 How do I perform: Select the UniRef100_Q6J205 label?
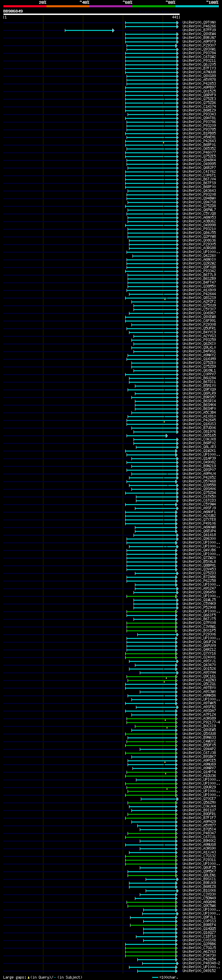pos(199,64)
